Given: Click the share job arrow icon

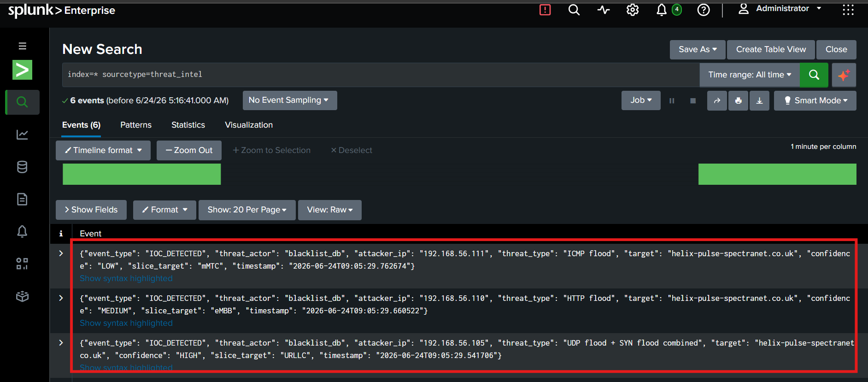Looking at the screenshot, I should pos(717,100).
